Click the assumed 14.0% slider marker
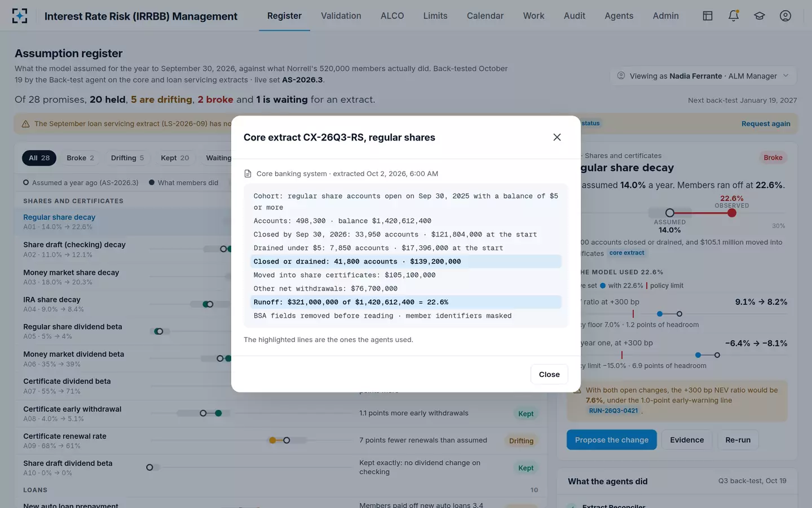The height and width of the screenshot is (508, 812). (x=670, y=213)
